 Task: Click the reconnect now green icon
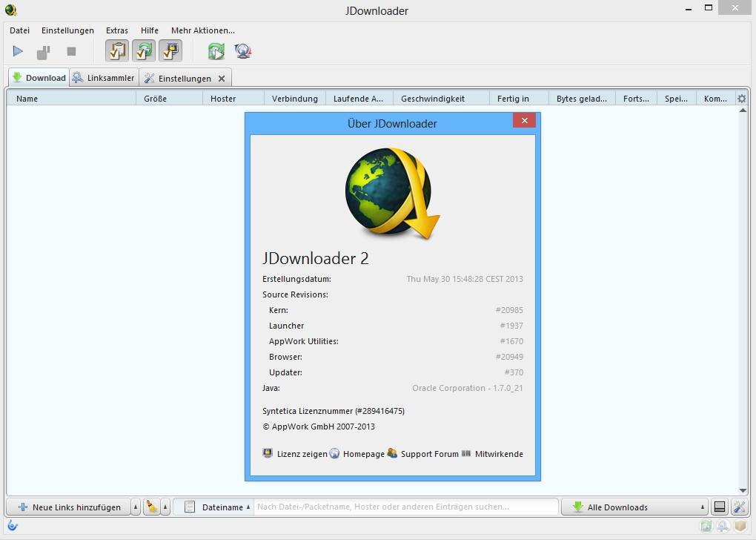coord(216,51)
